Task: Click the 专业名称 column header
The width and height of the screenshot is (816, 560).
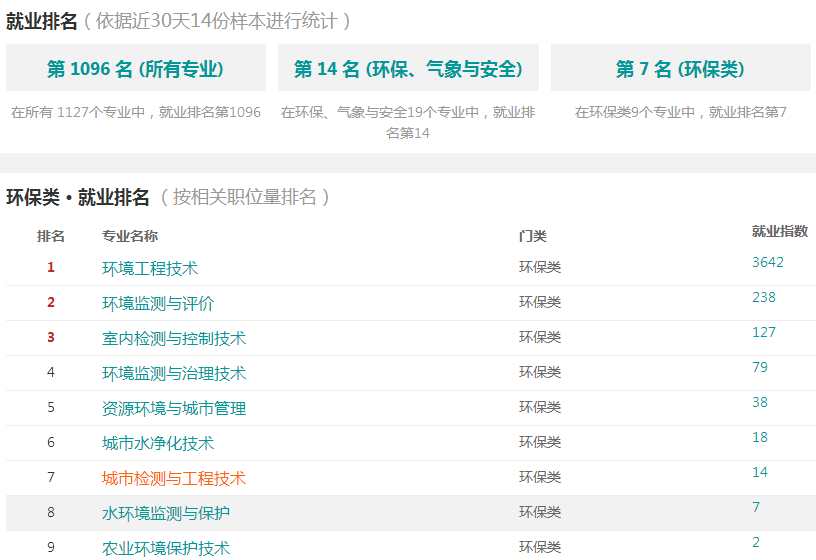Action: point(130,236)
